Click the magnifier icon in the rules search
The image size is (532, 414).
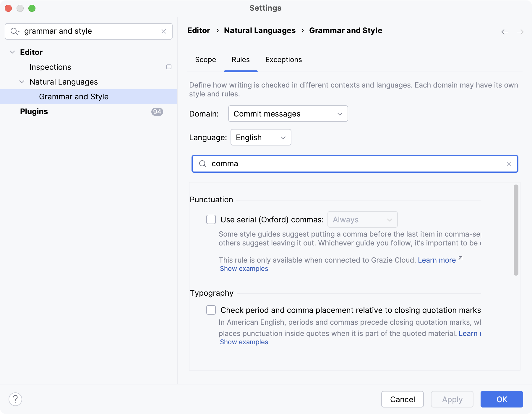203,164
